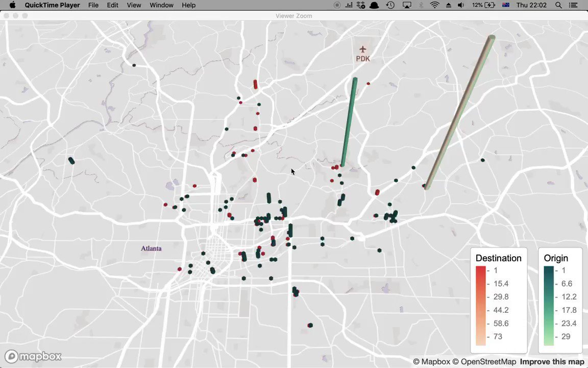Open the Window menu

tap(161, 5)
